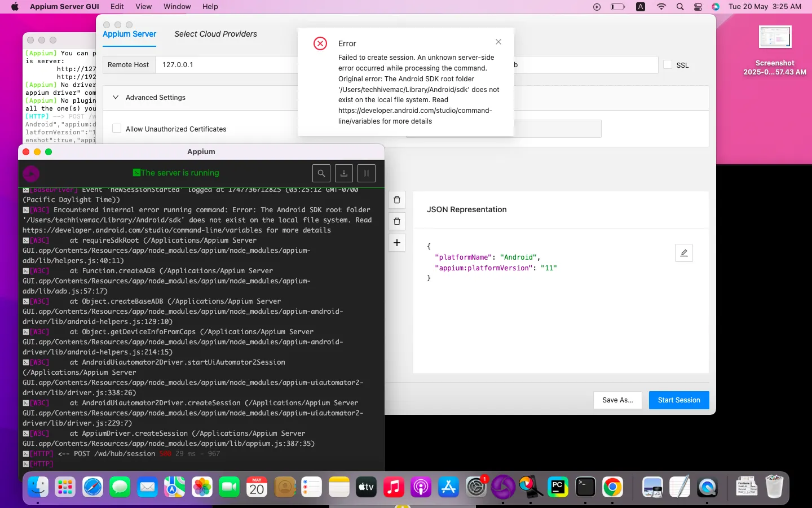Viewport: 812px width, 508px height.
Task: Click the Remote Host 127.0.0.1 field
Action: 227,65
